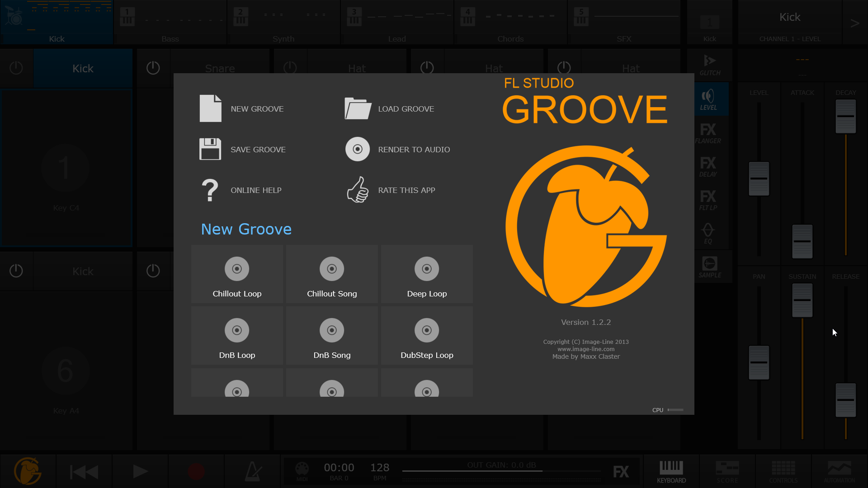Image resolution: width=868 pixels, height=488 pixels.
Task: Select the Lead channel tab
Action: click(x=397, y=22)
